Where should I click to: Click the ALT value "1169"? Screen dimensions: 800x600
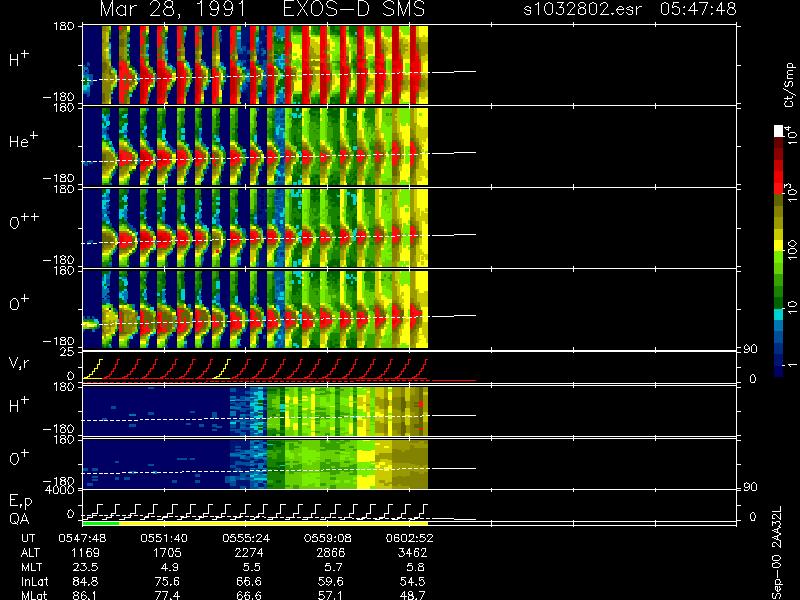[x=86, y=553]
